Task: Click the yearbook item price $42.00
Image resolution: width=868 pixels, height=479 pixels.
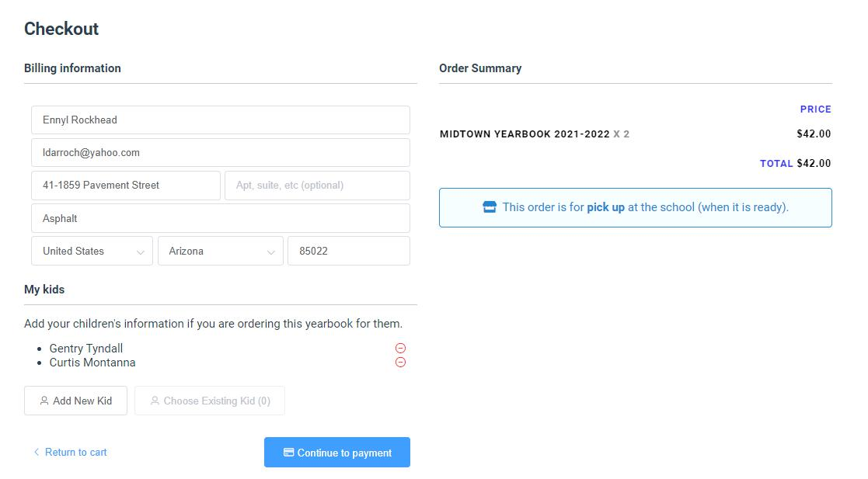Action: point(814,134)
